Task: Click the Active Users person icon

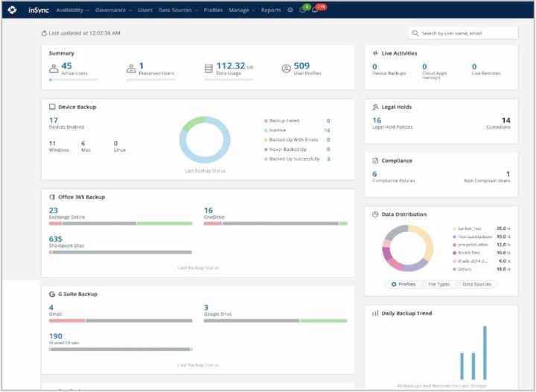Action: 54,68
